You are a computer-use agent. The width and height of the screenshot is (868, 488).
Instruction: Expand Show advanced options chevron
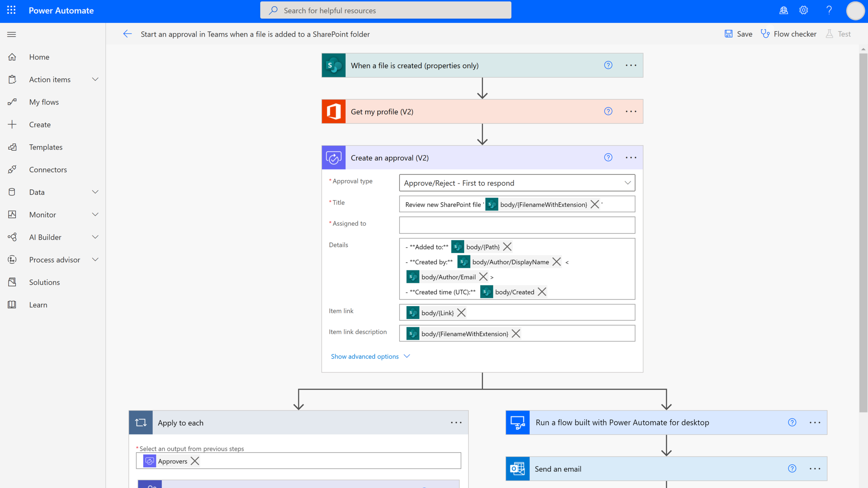tap(407, 356)
